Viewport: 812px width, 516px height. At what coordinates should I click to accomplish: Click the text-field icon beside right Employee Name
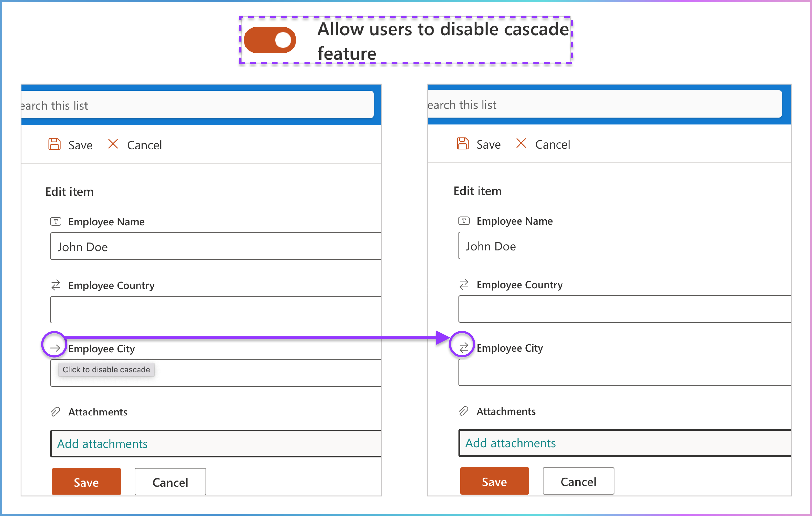point(464,221)
